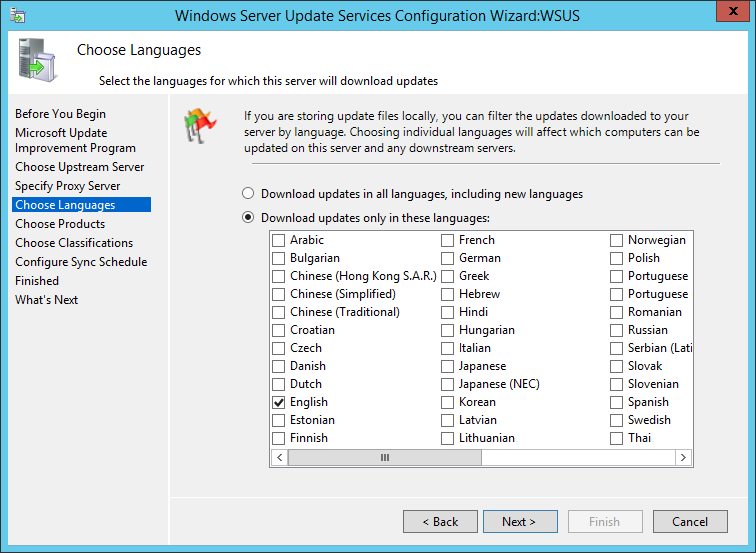Tick the Serbian (Latin) checkbox
Image resolution: width=756 pixels, height=553 pixels.
tap(616, 348)
